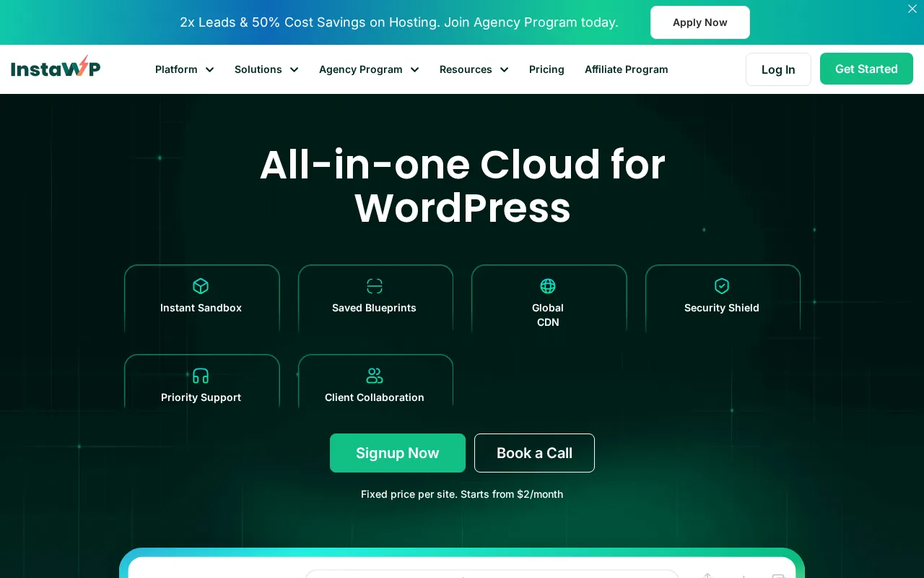Select the Saved Blueprints label

point(374,308)
